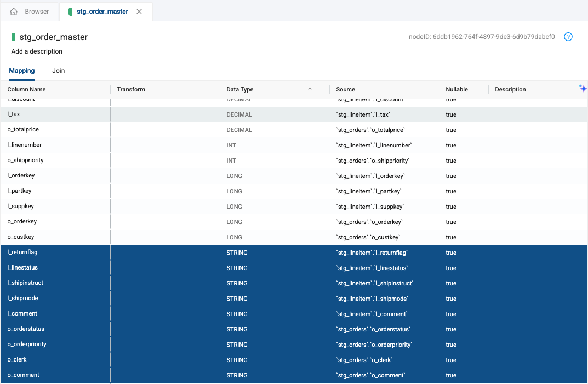Click the nodeID text
Screen dimensions: 588x384
482,37
